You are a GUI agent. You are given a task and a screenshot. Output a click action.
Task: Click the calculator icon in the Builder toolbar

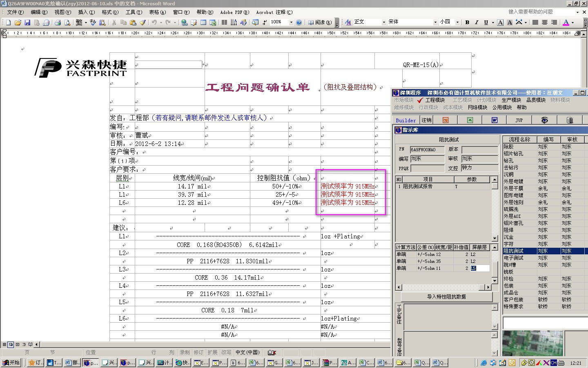click(x=570, y=120)
